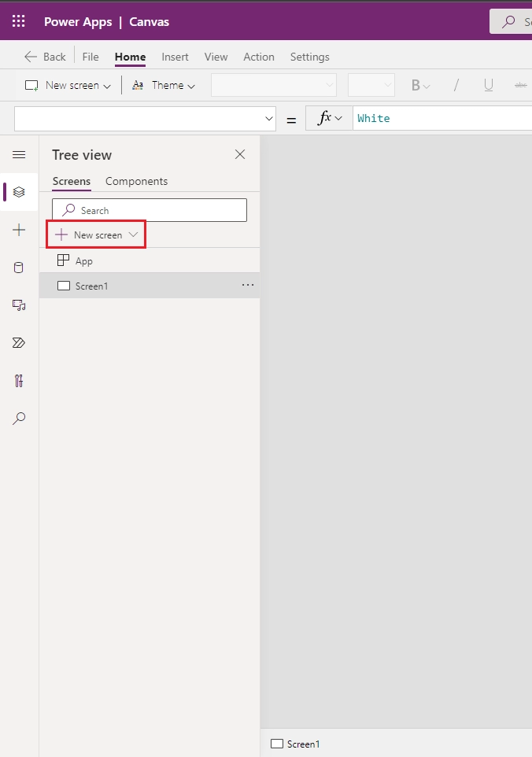Toggle strikethrough formatting
Image resolution: width=532 pixels, height=757 pixels.
[520, 86]
